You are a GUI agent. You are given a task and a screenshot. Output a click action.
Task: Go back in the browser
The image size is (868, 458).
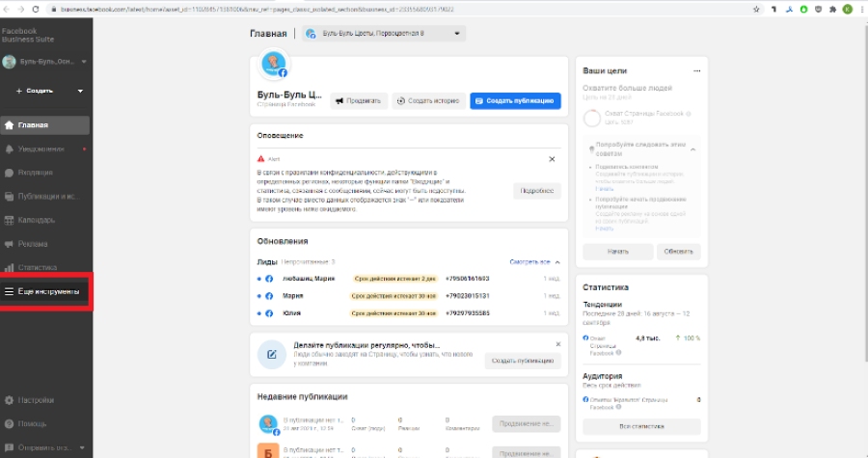[7, 10]
